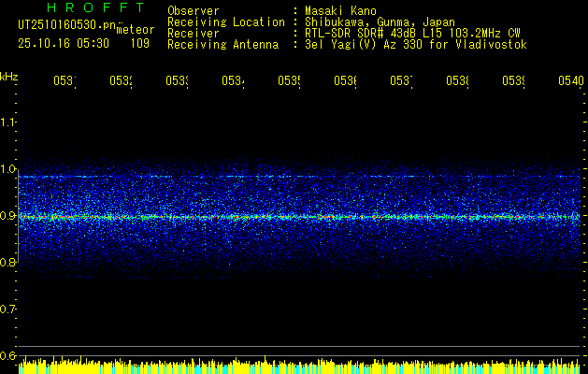Click the observer name Masaki Kano
The height and width of the screenshot is (374, 588).
pyautogui.click(x=340, y=10)
